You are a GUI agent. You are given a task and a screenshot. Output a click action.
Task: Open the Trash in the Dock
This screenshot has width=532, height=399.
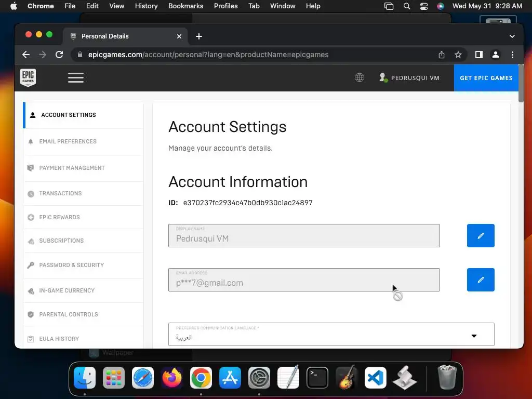(447, 377)
